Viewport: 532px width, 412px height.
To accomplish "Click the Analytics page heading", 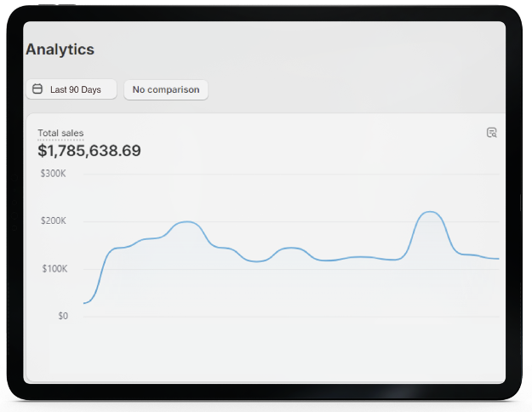I will [60, 49].
